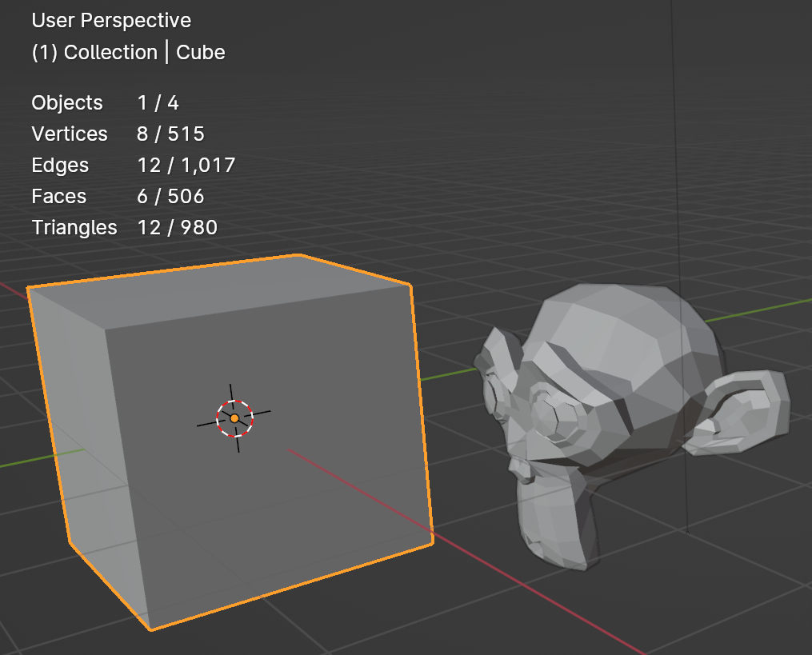Click the Edges '12 / 1,017' statistic

point(186,166)
